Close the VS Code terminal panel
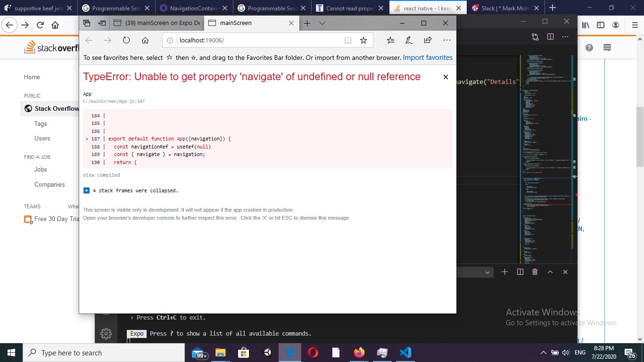The image size is (644, 362). tap(565, 272)
